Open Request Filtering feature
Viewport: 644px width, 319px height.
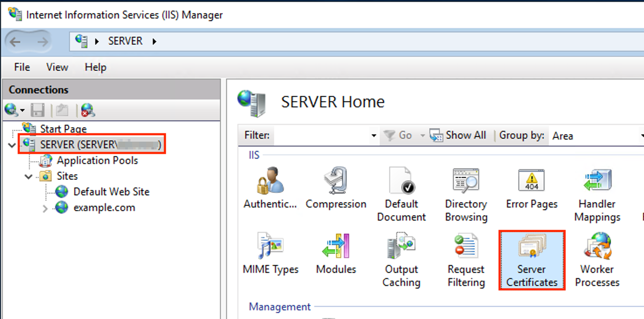coord(466,260)
